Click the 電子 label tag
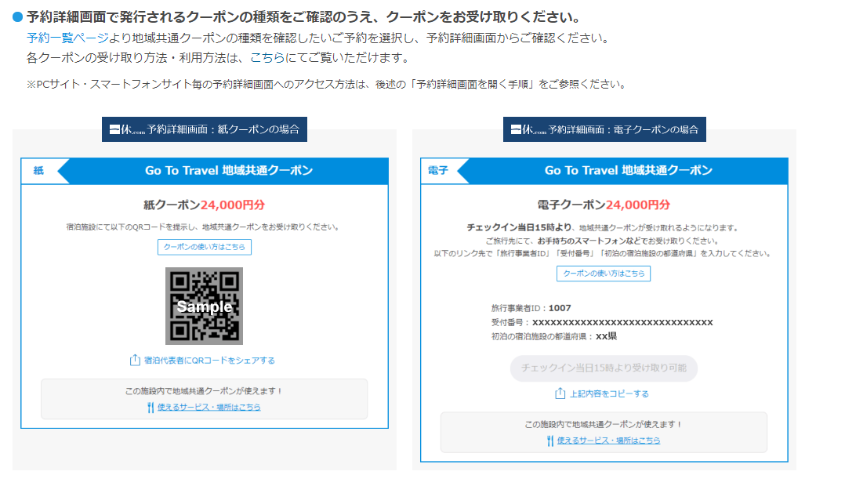Viewport: 845px width, 504px height. pos(438,171)
